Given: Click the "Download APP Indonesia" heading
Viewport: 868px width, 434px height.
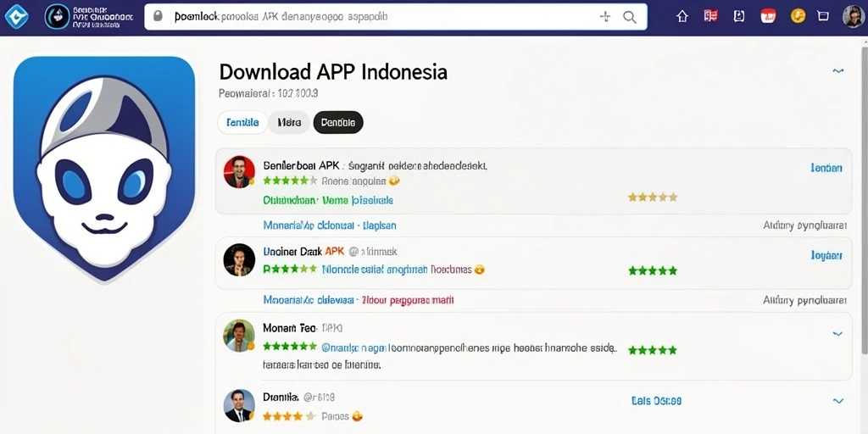Looking at the screenshot, I should [333, 71].
